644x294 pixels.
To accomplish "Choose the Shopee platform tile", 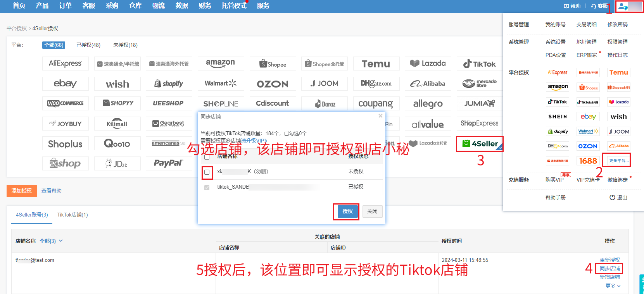I will [273, 64].
